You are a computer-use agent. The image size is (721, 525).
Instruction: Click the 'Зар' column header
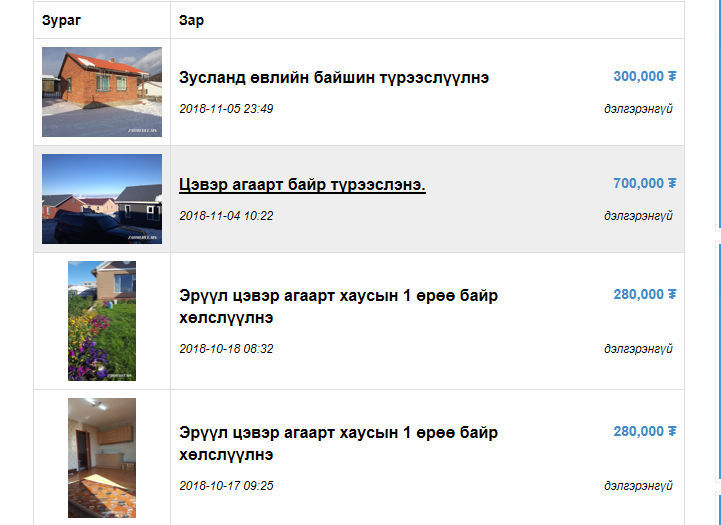[x=191, y=20]
